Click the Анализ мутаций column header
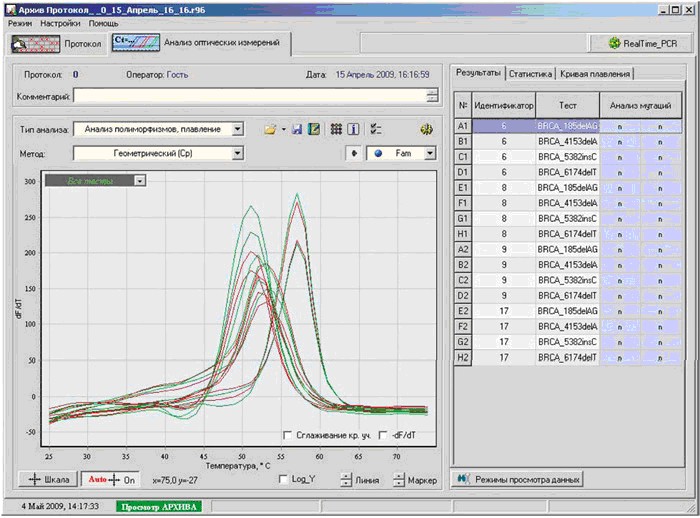 [641, 106]
